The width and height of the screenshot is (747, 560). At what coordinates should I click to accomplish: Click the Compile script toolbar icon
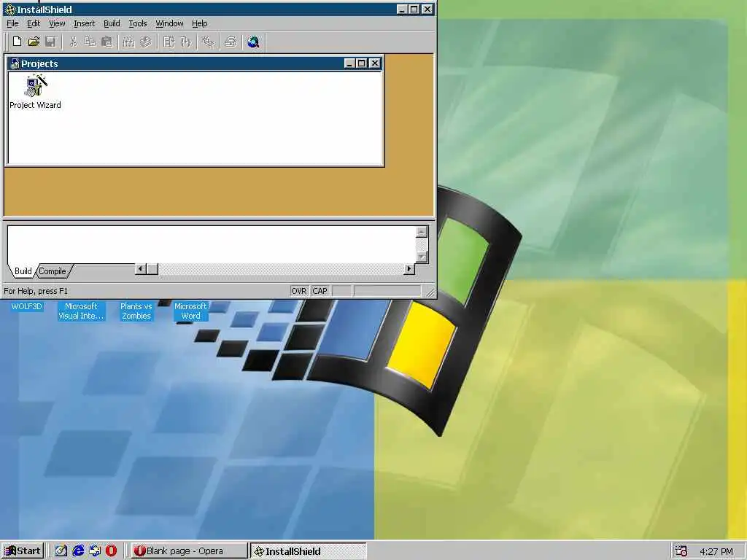[x=169, y=42]
